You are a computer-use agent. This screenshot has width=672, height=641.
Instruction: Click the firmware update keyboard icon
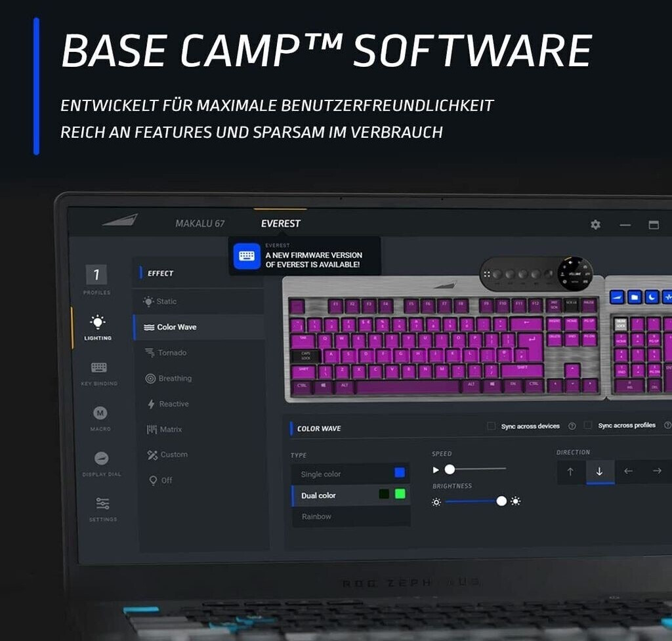point(247,256)
